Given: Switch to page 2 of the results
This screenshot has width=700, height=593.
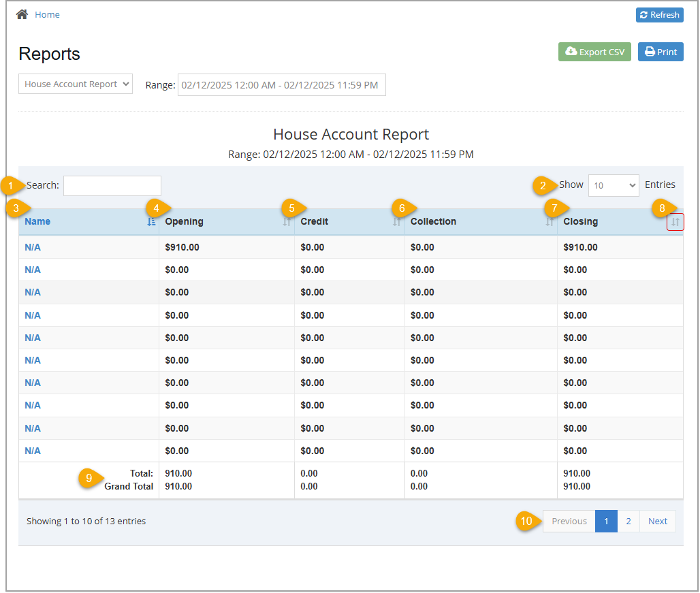Looking at the screenshot, I should (x=628, y=521).
